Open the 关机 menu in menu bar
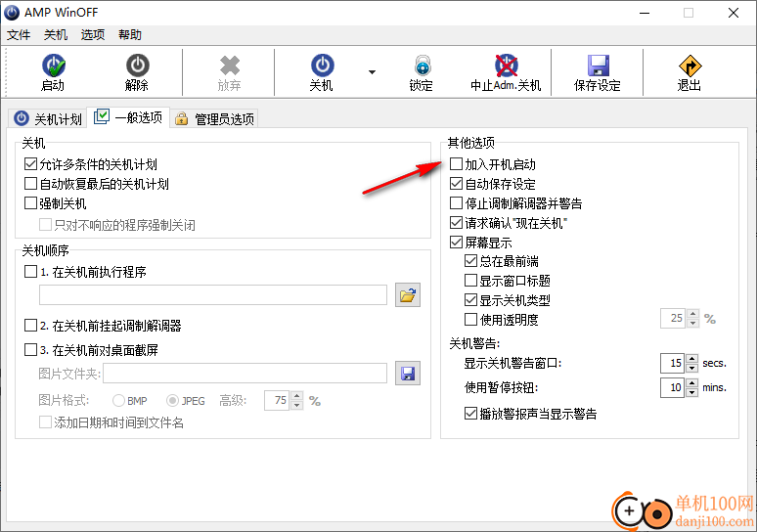757x532 pixels. coord(56,35)
